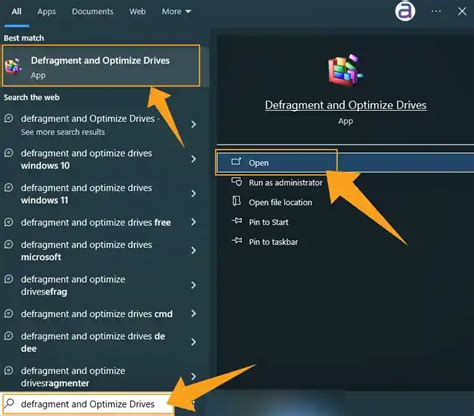Select 'defragment and optimize drives cmd' suggestion
This screenshot has width=474, height=416.
97,314
